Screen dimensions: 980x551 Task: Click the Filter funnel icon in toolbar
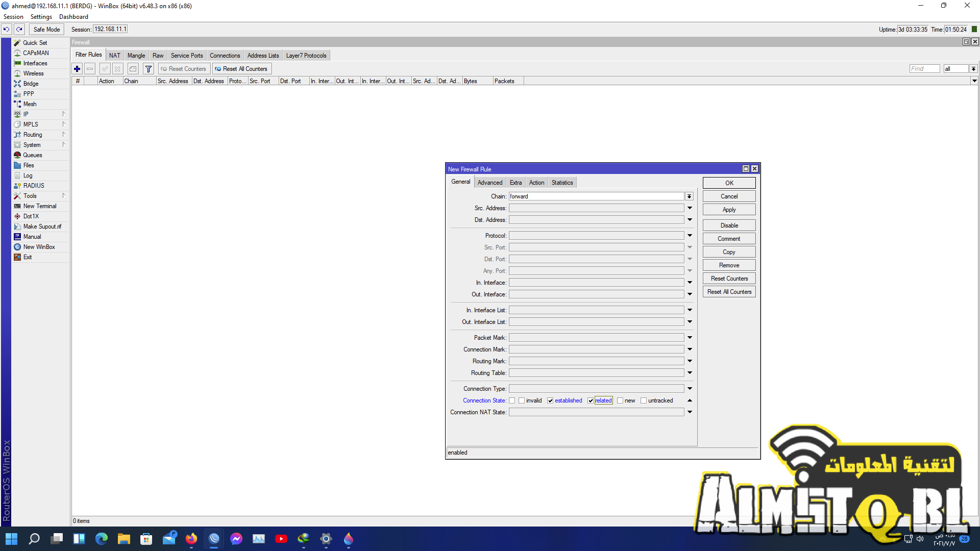pos(149,69)
